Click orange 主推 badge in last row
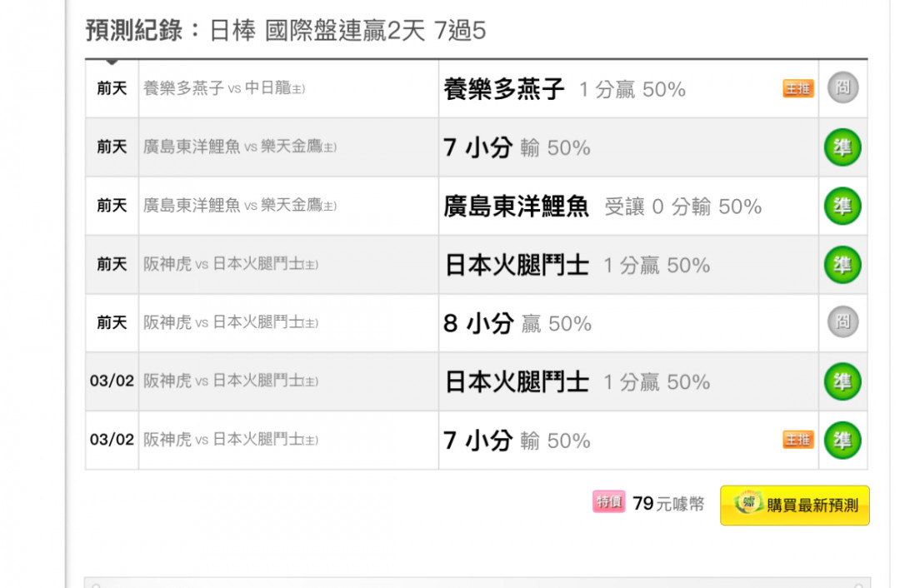The height and width of the screenshot is (588, 900). [797, 440]
